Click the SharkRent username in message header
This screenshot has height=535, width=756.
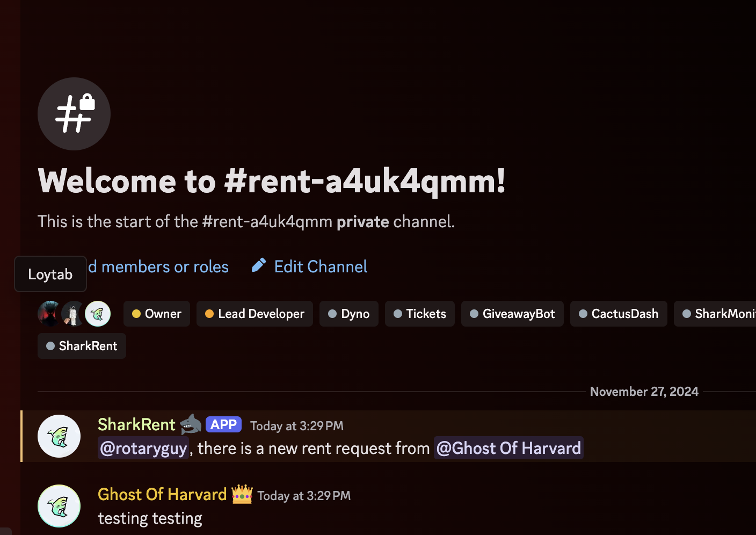(x=136, y=424)
